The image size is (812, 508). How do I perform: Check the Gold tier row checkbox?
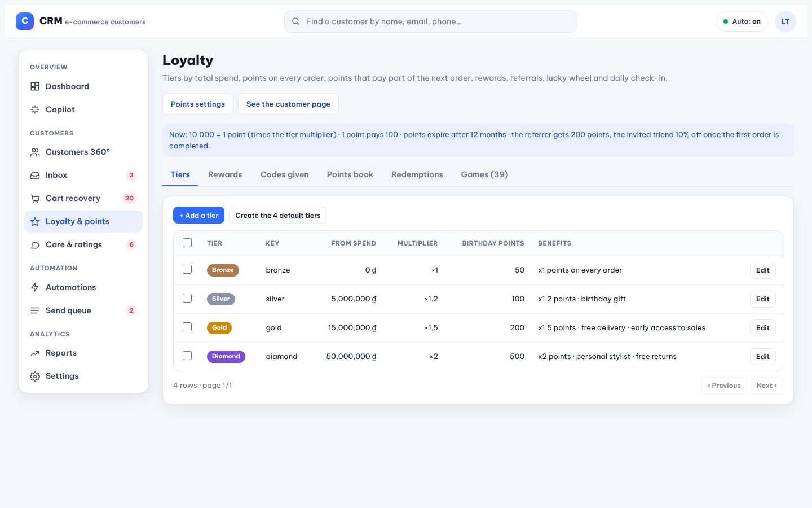tap(187, 327)
